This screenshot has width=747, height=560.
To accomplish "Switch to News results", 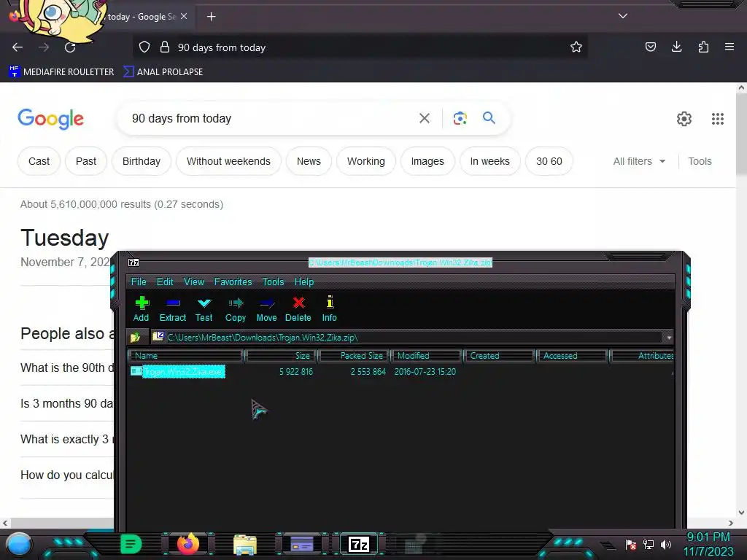I will point(309,161).
